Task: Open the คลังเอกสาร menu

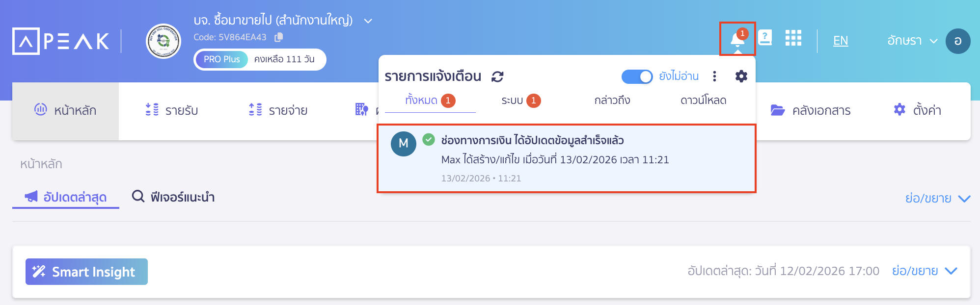Action: pyautogui.click(x=811, y=110)
